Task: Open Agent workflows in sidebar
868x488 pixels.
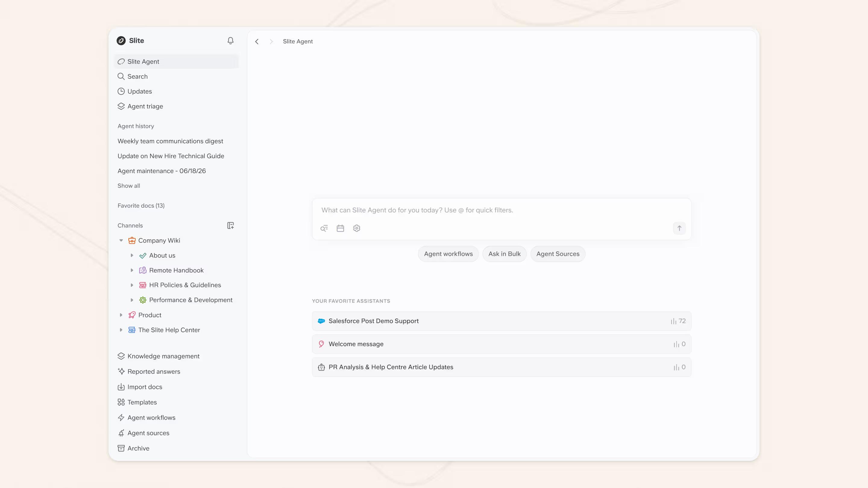Action: [177, 418]
